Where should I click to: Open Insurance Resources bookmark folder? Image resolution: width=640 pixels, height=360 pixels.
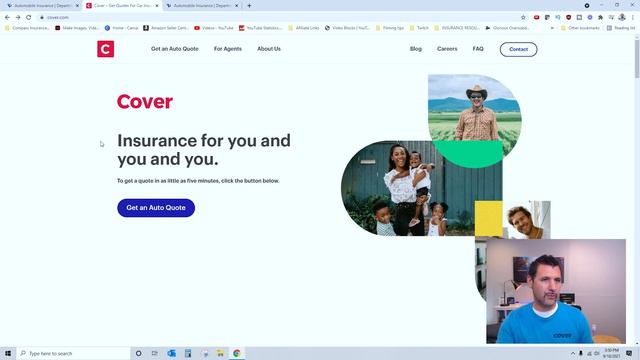457,28
